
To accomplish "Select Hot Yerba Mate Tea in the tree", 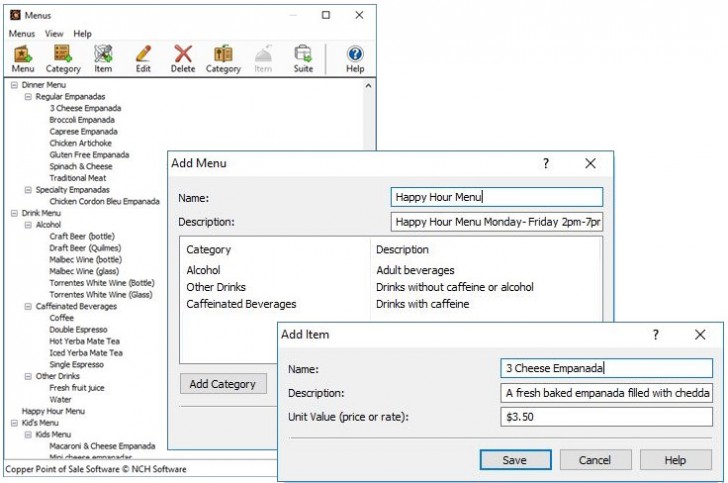I will [84, 341].
